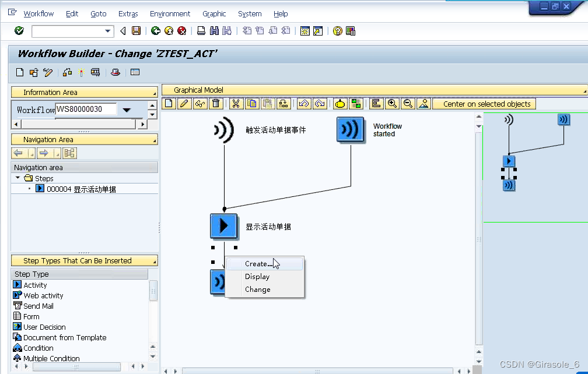Viewport: 588px width, 374px height.
Task: Open the Help menu
Action: tap(281, 14)
